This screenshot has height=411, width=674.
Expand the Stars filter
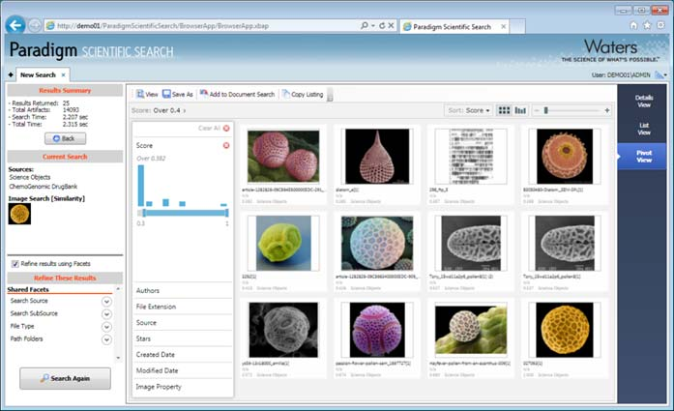pyautogui.click(x=183, y=339)
